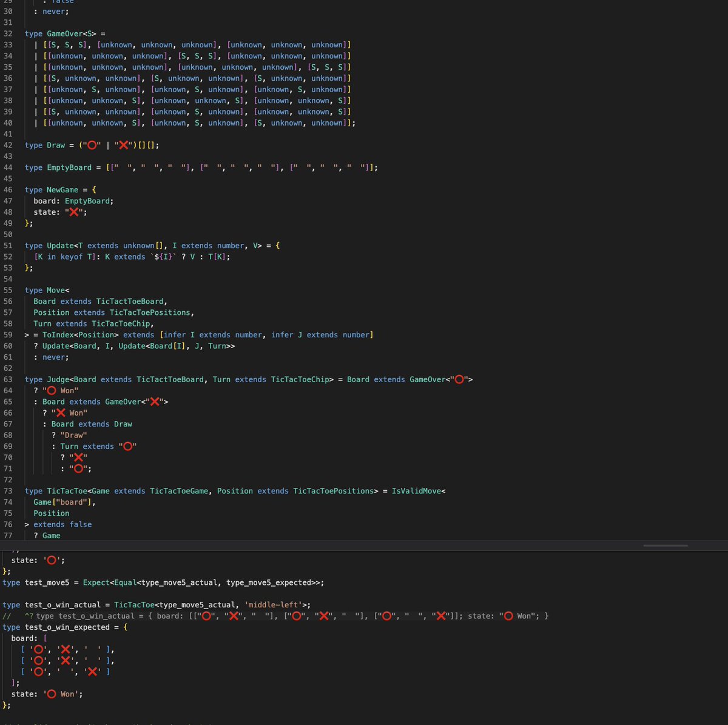Click the 'type GameOver<S> =' declaration
This screenshot has width=728, height=725.
65,33
